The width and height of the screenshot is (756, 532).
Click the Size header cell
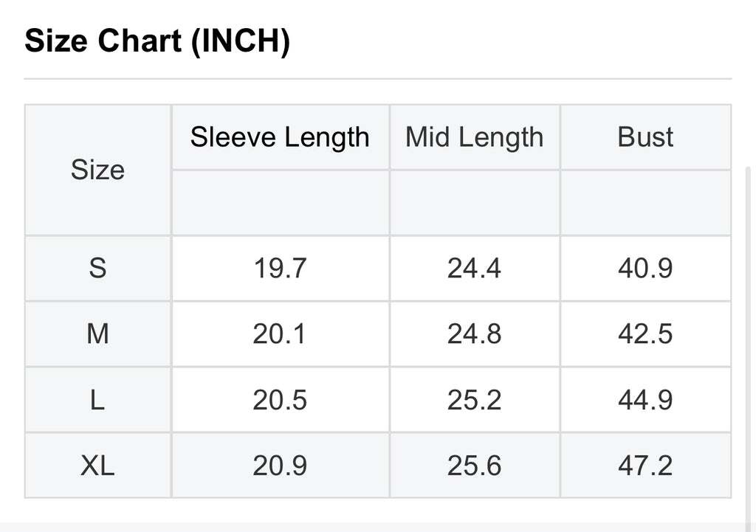pos(98,170)
